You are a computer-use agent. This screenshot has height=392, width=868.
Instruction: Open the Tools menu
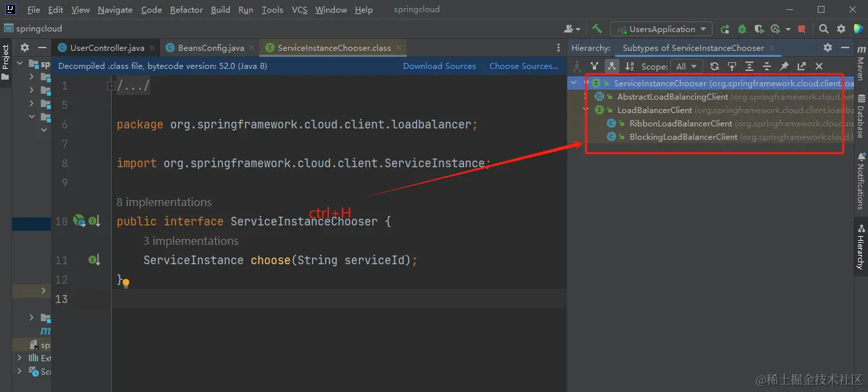273,10
